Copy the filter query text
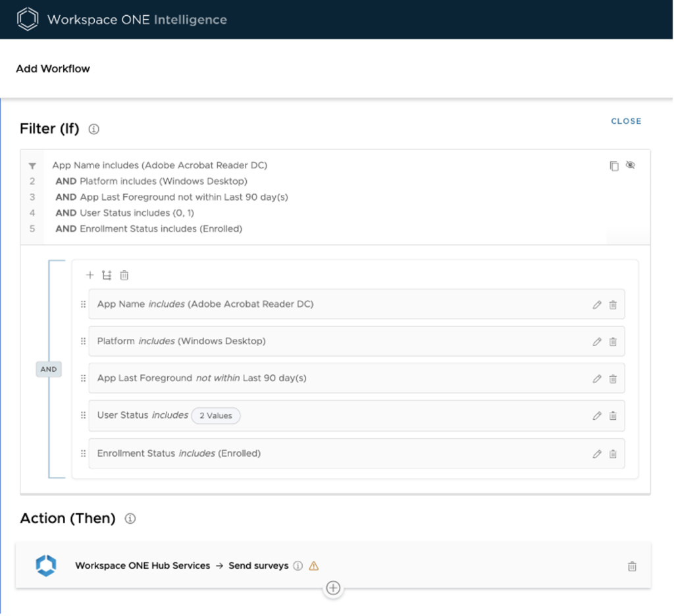Viewport: 674px width, 616px height. pos(614,166)
